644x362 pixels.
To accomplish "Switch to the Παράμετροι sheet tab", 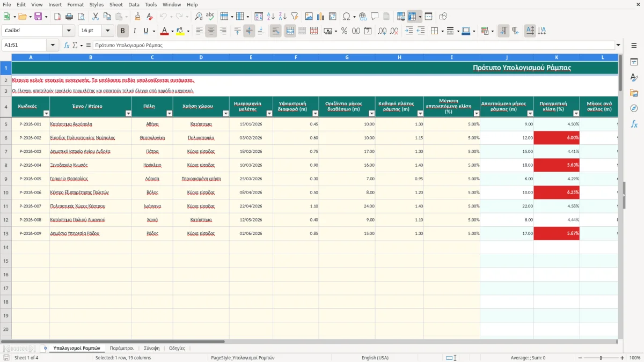I will coord(122,348).
